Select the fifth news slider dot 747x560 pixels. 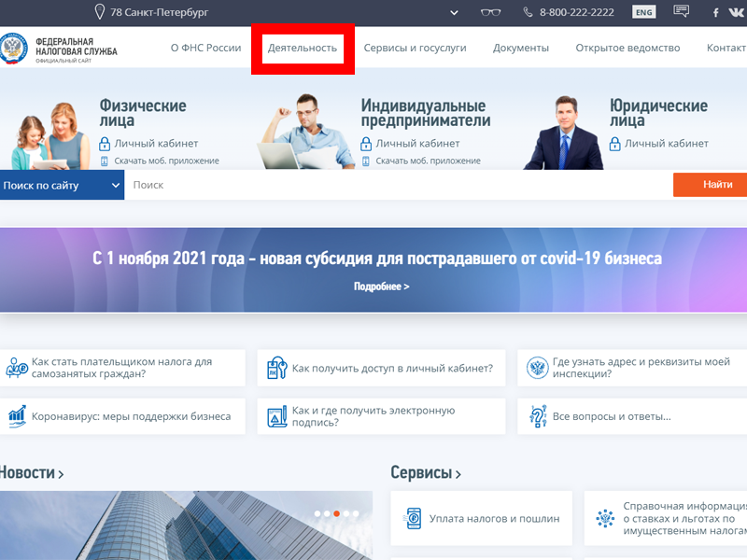pyautogui.click(x=356, y=514)
